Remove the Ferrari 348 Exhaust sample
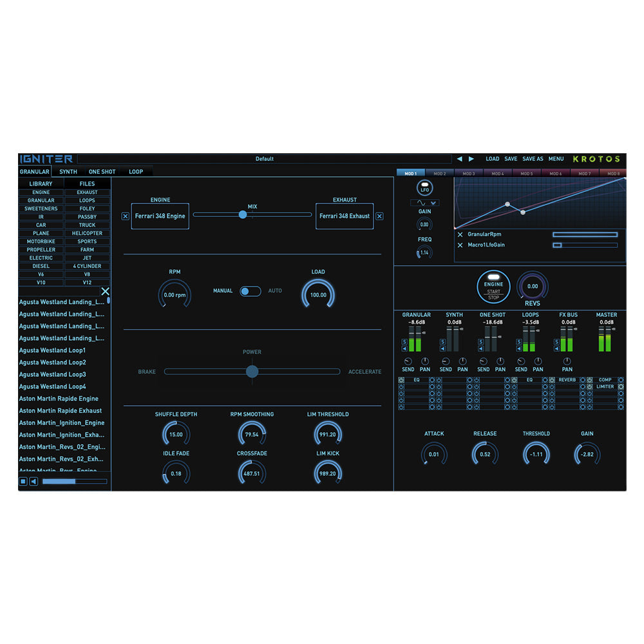 (x=379, y=216)
